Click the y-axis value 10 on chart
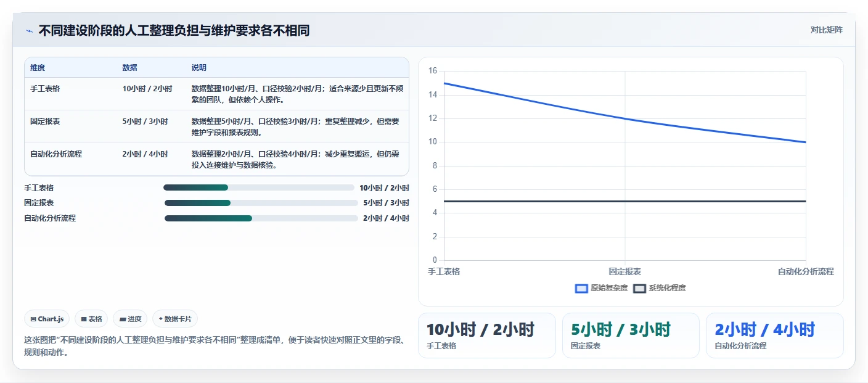Image resolution: width=868 pixels, height=383 pixels. tap(432, 142)
